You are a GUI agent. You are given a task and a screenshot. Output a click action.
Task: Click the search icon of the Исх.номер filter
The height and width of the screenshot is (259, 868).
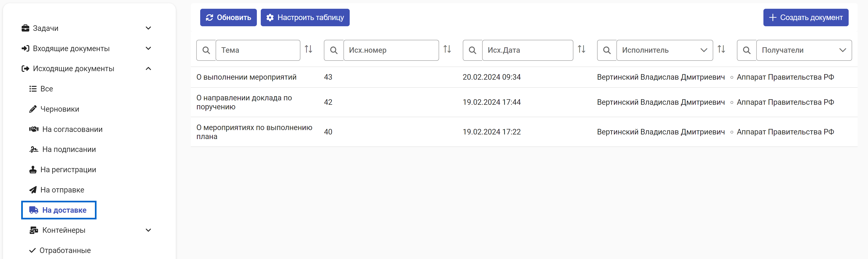(x=334, y=50)
